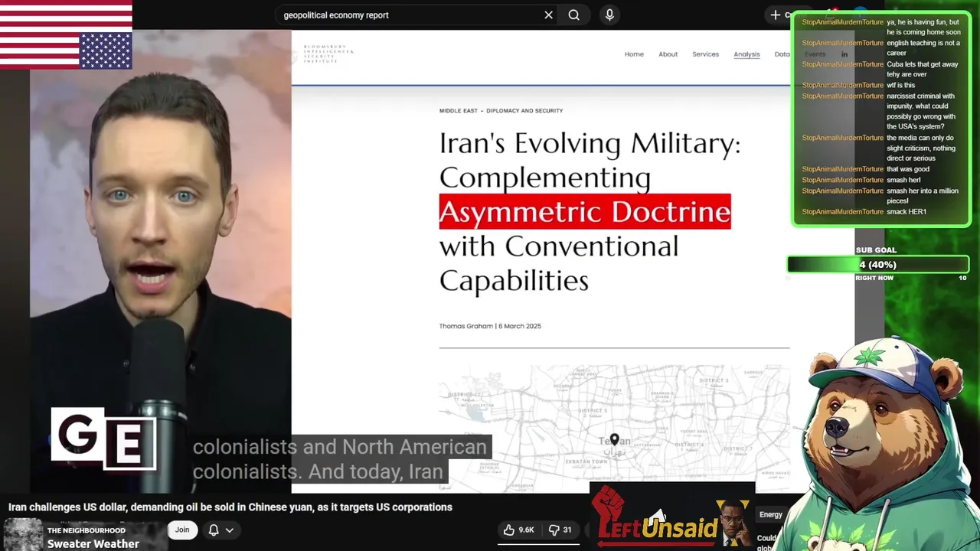
Task: Dislike the video showing 31 dislikes
Action: tap(560, 530)
